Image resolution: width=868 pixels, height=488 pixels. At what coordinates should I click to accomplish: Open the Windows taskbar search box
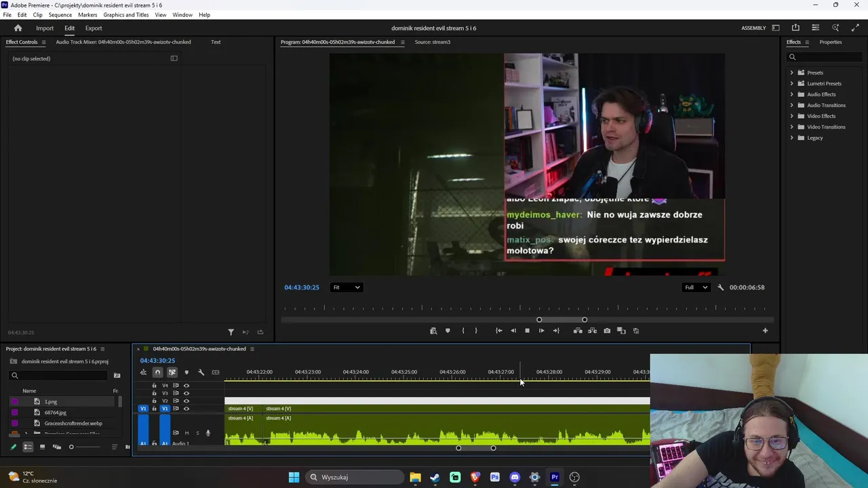(x=355, y=477)
